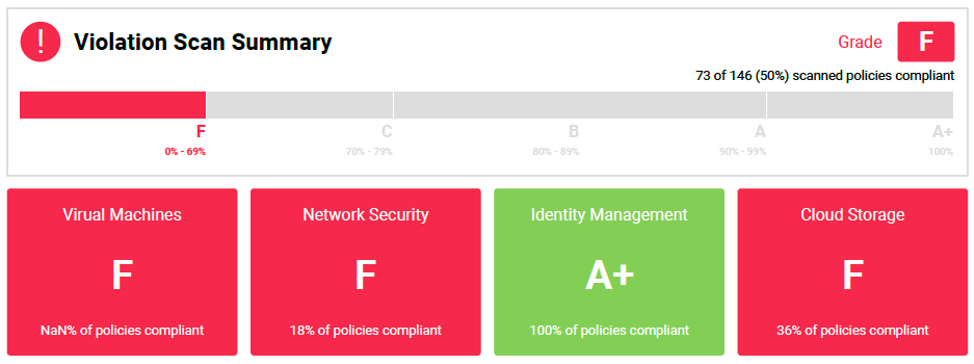Open the Identity Management card

click(x=609, y=272)
